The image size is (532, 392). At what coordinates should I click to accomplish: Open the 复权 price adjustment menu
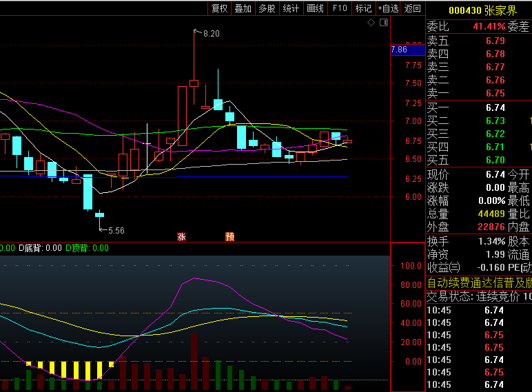tap(219, 8)
